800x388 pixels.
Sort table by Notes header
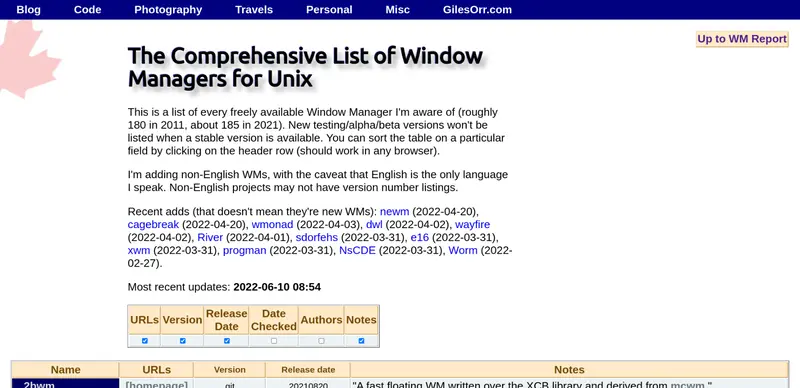[x=569, y=370]
